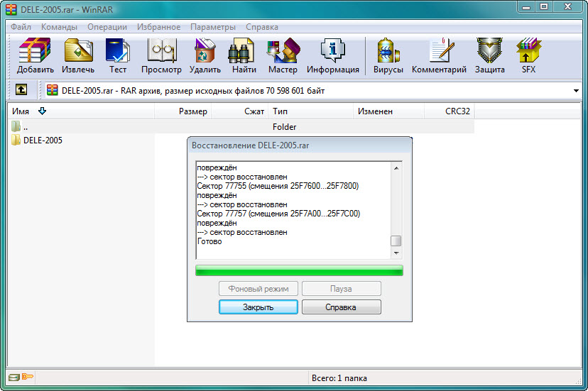This screenshot has width=588, height=391.
Task: Expand the archive path dropdown arrow
Action: (x=576, y=91)
